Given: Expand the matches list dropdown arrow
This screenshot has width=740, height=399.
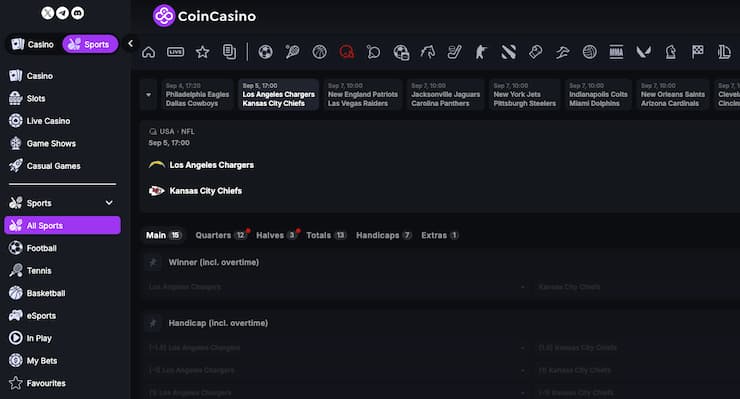Looking at the screenshot, I should tap(149, 94).
